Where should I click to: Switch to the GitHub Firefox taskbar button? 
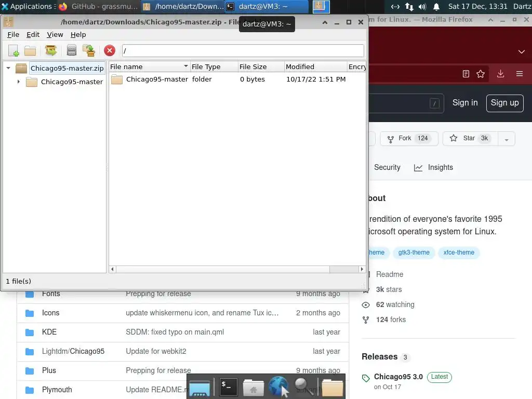98,6
